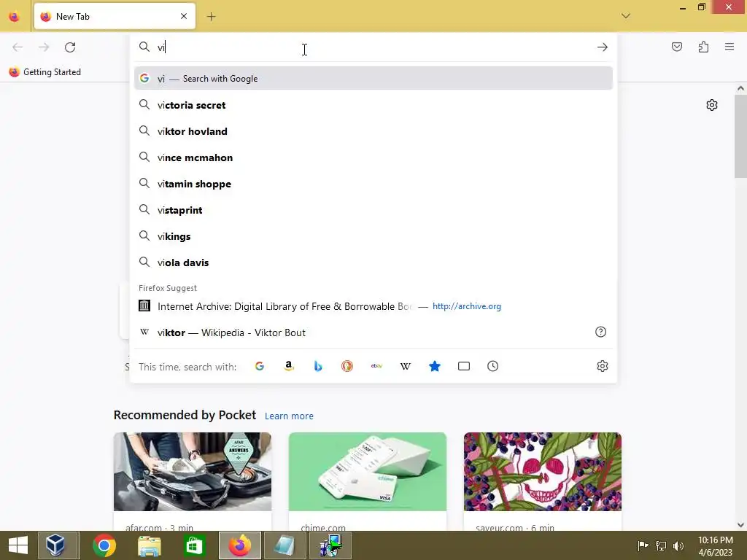
Task: Open Getting Started bookmark
Action: click(x=45, y=72)
